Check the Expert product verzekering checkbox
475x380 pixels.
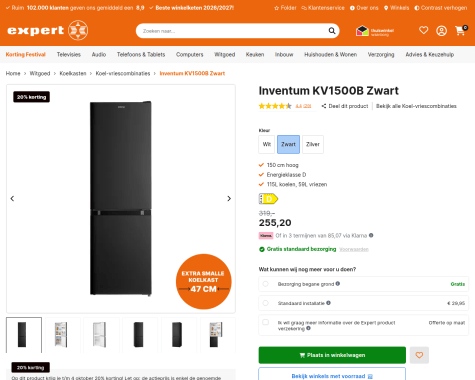(265, 322)
